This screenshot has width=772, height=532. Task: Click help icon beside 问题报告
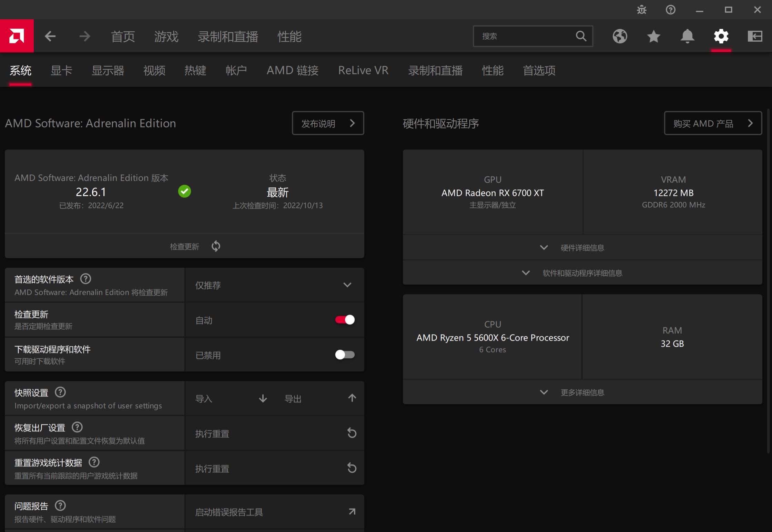click(60, 505)
